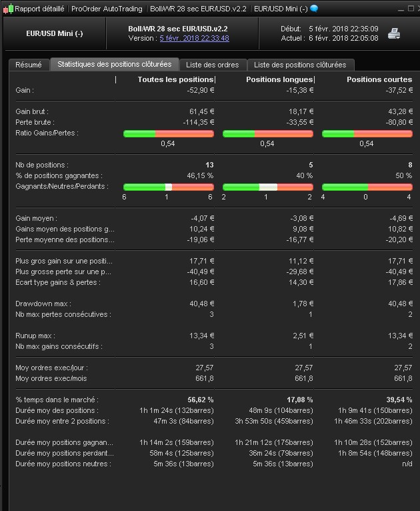Click the Ratio Gains/Pertes bar for short positions
This screenshot has height=511, width=420.
pos(367,133)
